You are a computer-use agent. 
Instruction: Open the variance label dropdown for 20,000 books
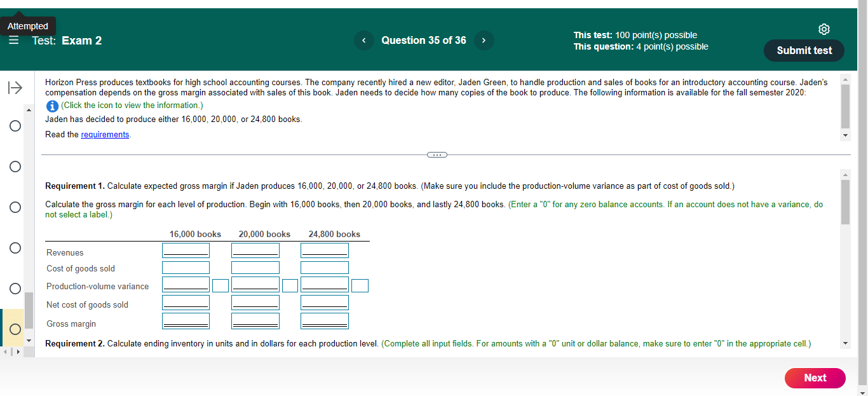pos(290,285)
